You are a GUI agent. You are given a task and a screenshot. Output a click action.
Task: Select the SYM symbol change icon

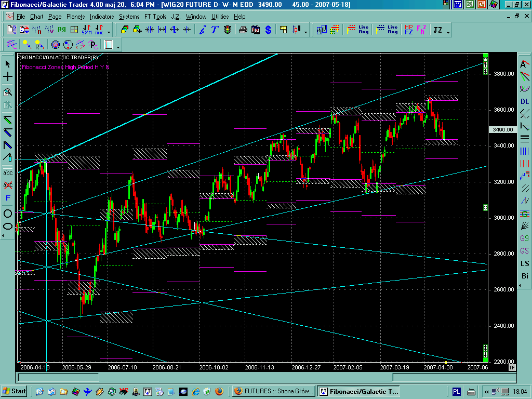85,30
